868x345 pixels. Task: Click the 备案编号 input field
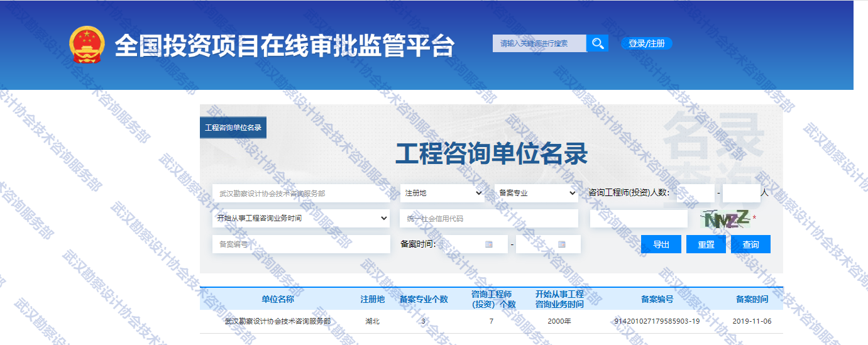[x=301, y=244]
